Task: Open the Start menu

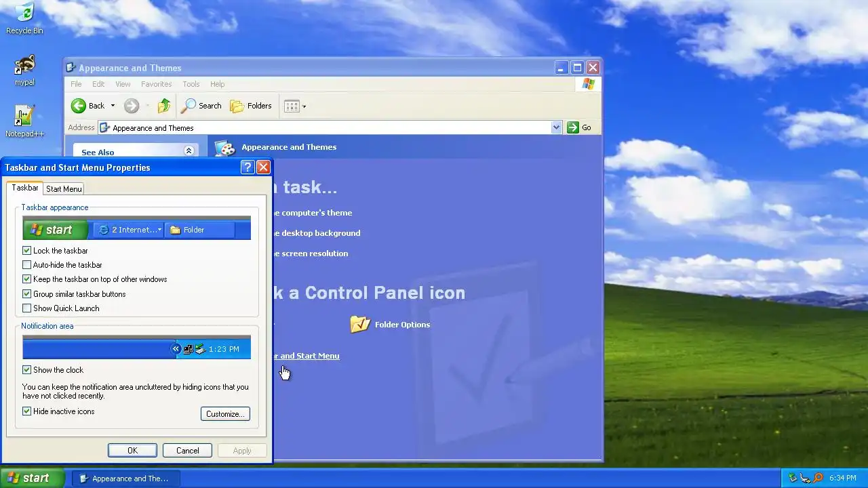Action: click(x=33, y=478)
